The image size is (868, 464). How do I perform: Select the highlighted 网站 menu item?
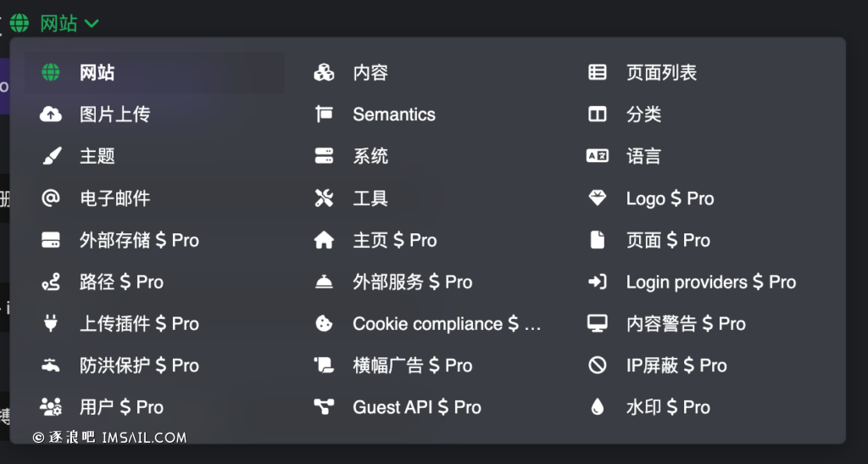97,73
